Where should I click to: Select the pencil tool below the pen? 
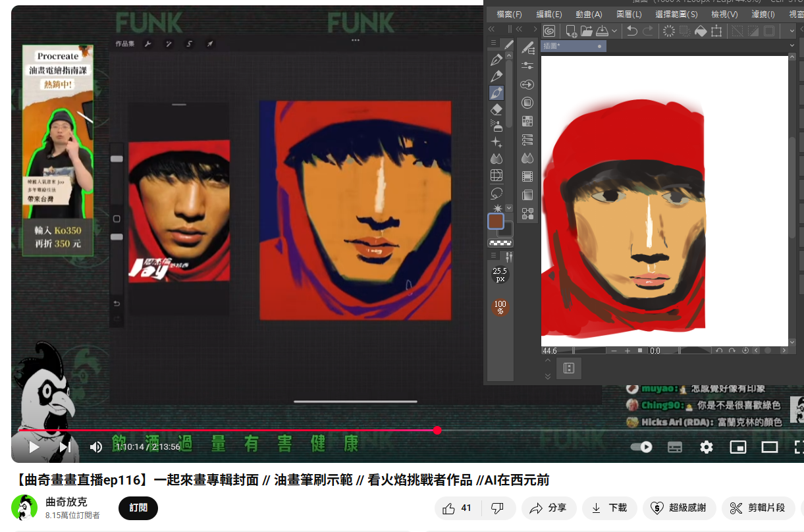pos(496,76)
